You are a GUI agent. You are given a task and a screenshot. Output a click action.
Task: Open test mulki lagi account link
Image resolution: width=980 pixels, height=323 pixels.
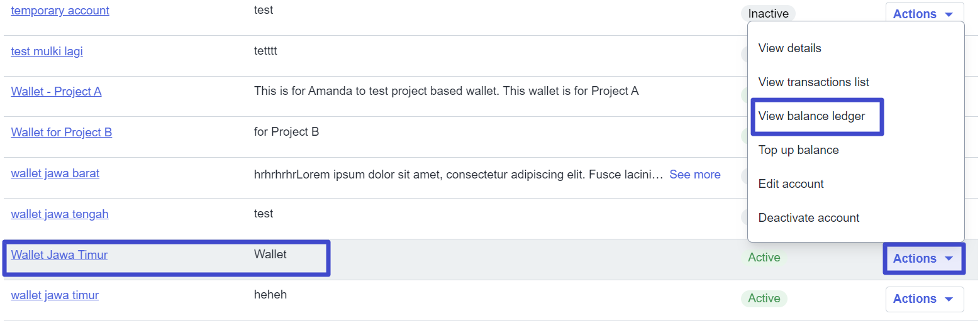[47, 51]
